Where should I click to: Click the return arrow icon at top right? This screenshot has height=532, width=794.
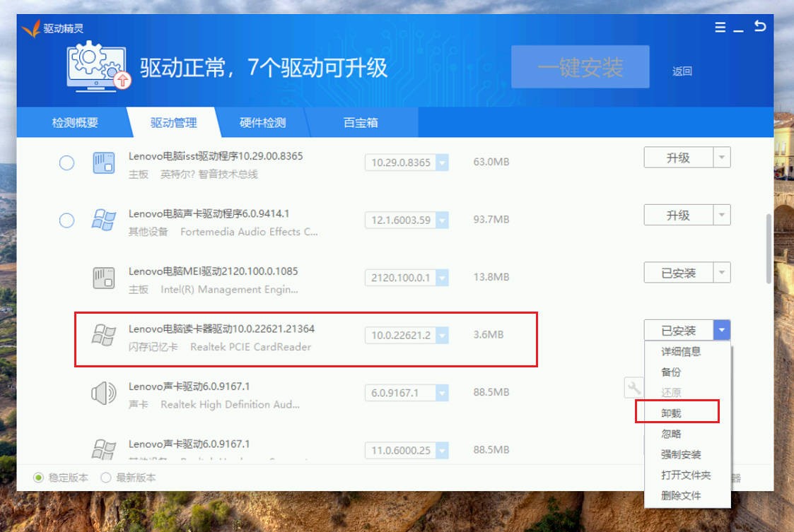click(x=759, y=27)
